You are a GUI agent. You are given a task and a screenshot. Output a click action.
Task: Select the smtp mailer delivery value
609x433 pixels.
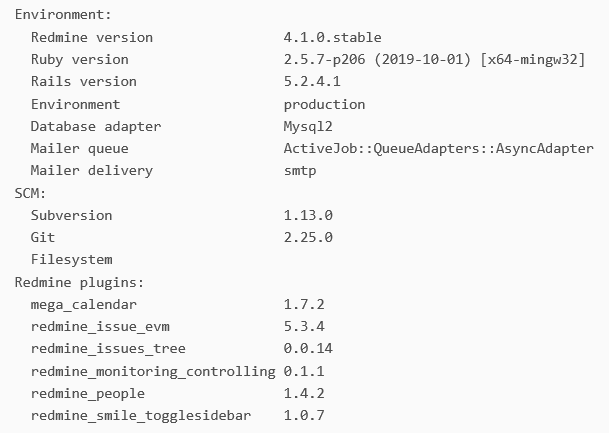point(300,171)
